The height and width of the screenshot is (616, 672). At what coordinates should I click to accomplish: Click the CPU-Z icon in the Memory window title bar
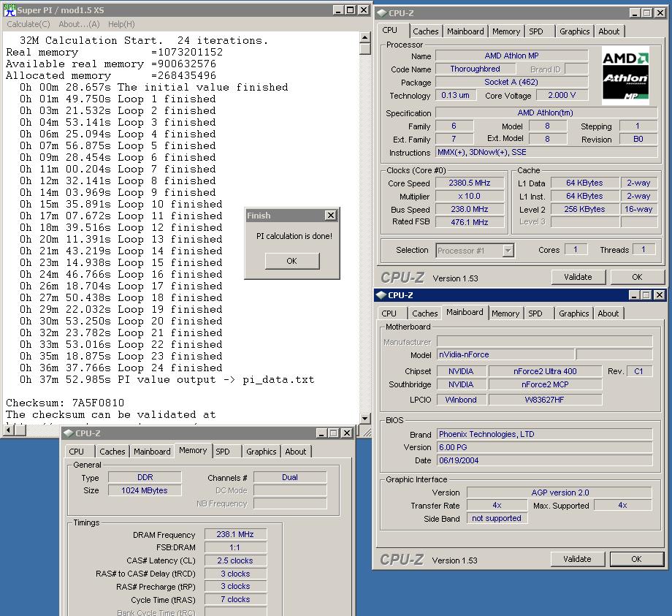pos(68,433)
